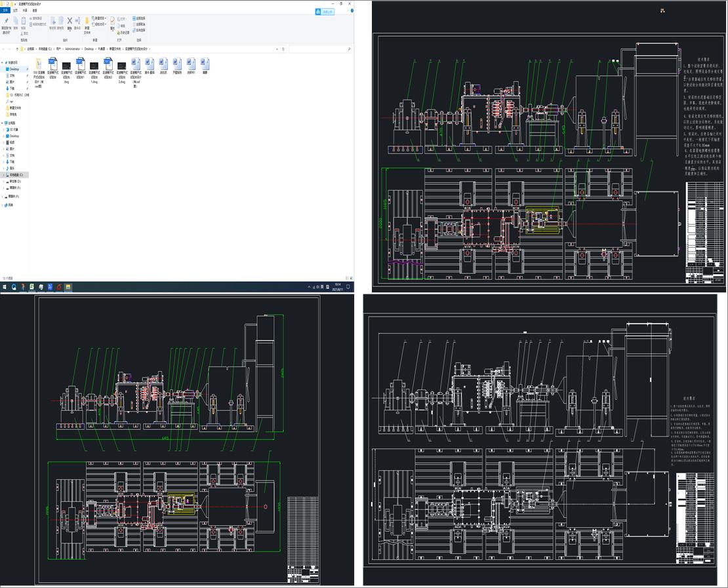Click the Back navigation arrow
This screenshot has height=588, width=728.
[3, 49]
